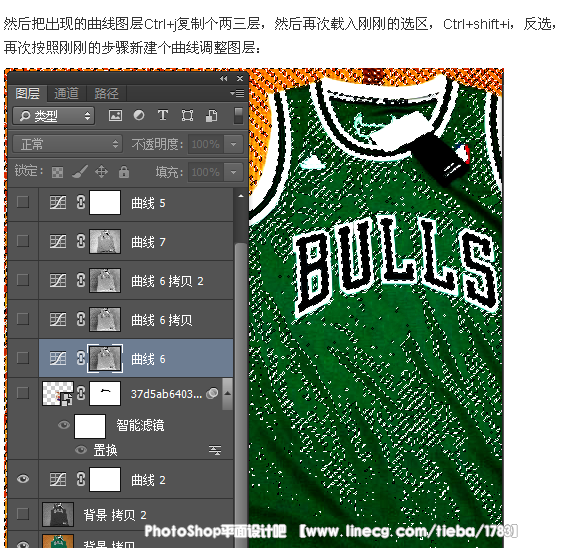Show the 曲线 6 拷贝 2 layer

click(x=23, y=280)
